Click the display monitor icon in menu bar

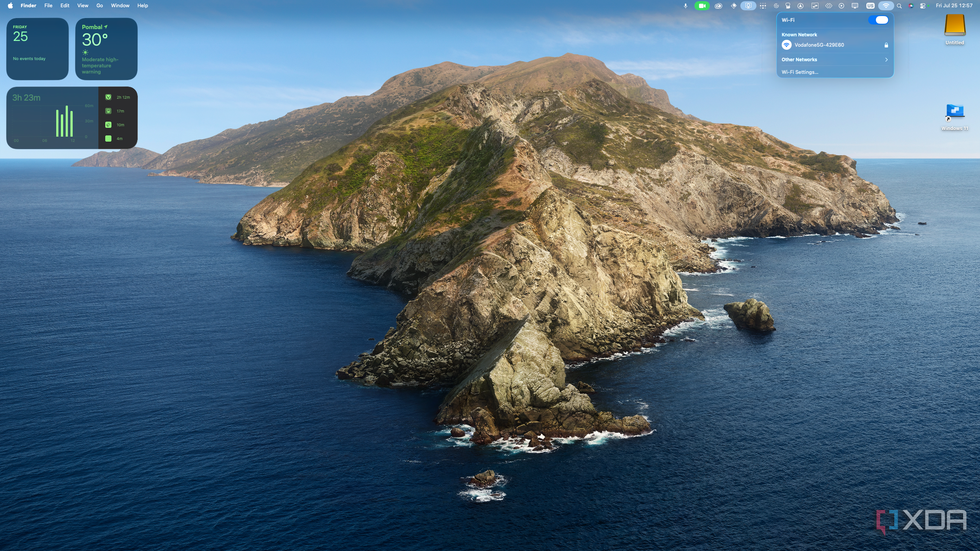click(x=855, y=6)
